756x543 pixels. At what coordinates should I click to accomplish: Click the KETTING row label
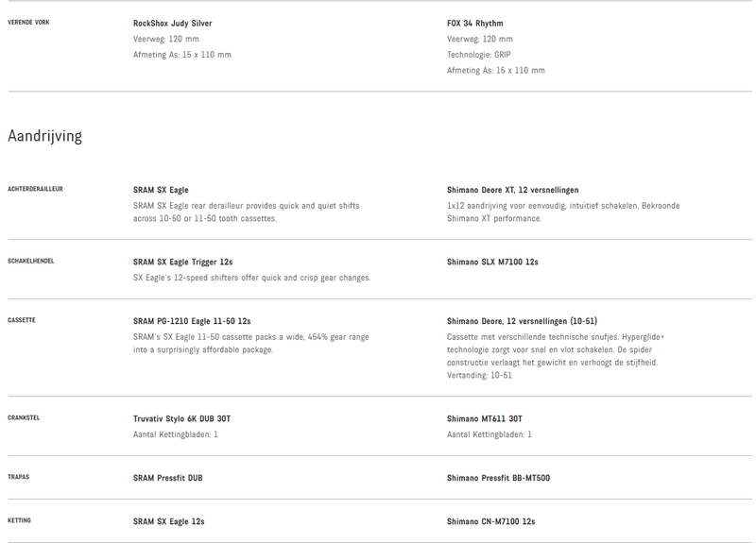(20, 520)
